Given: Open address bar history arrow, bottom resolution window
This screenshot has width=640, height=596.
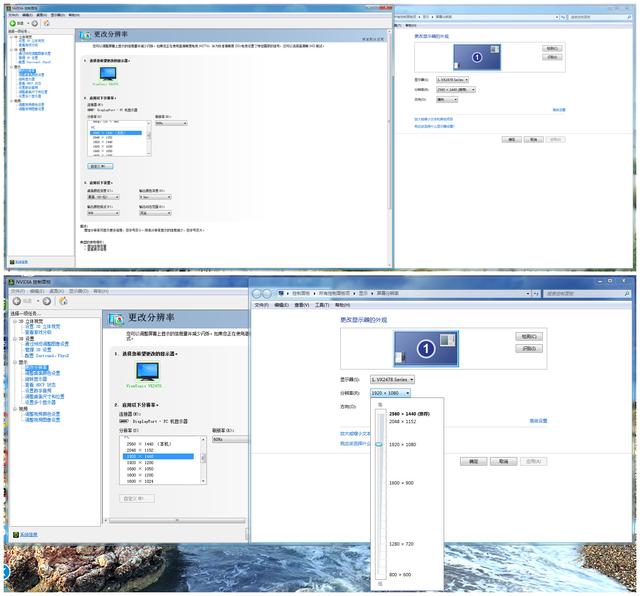Looking at the screenshot, I should coord(528,294).
